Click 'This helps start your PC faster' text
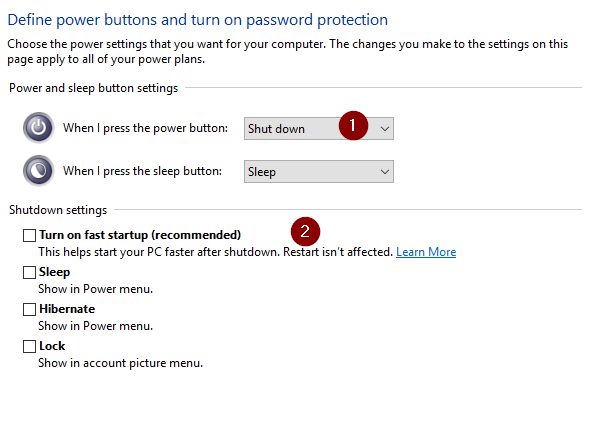 (x=215, y=252)
